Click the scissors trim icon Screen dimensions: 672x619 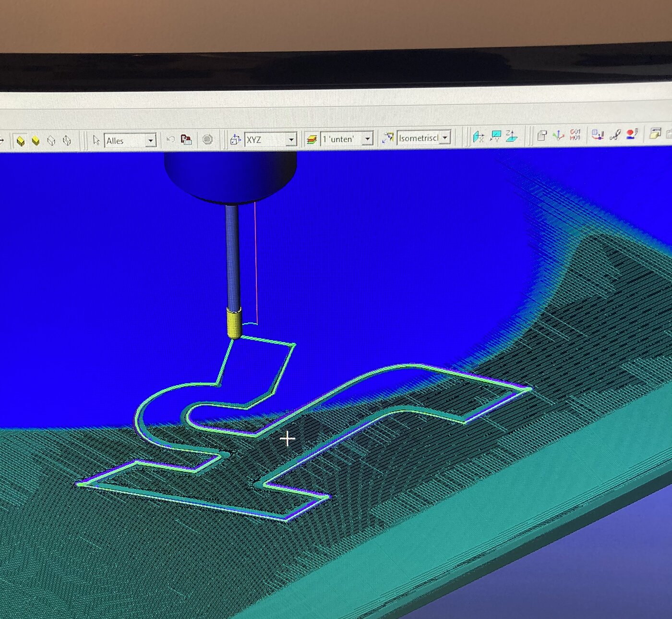pyautogui.click(x=615, y=134)
